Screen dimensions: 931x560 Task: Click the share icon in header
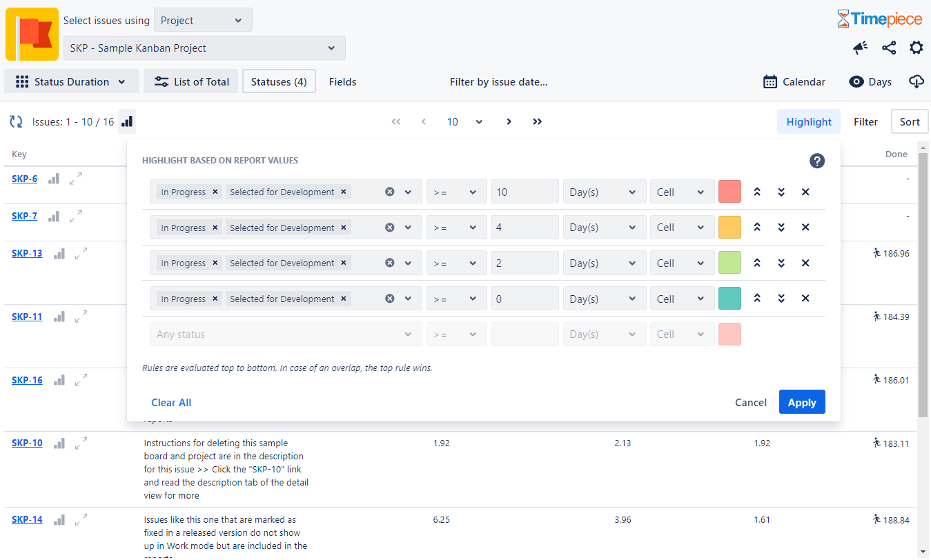click(x=889, y=48)
